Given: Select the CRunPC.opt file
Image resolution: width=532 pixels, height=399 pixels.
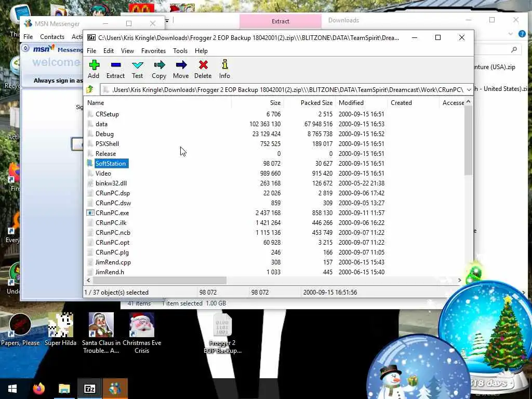Looking at the screenshot, I should 112,243.
